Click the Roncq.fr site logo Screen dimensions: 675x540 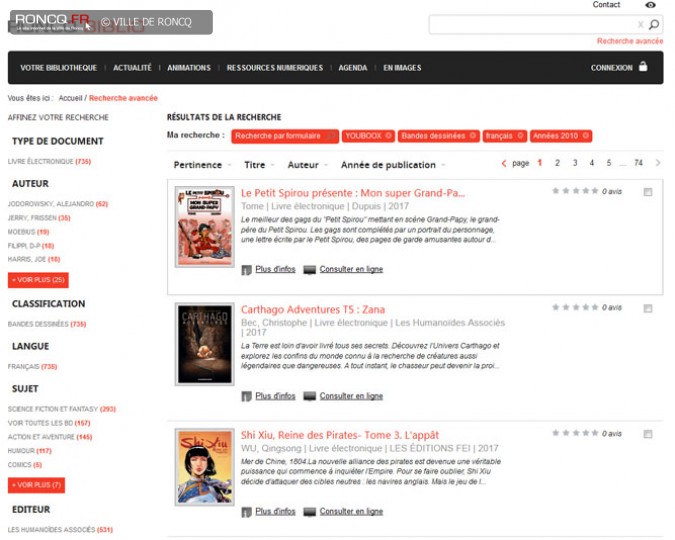[x=52, y=22]
